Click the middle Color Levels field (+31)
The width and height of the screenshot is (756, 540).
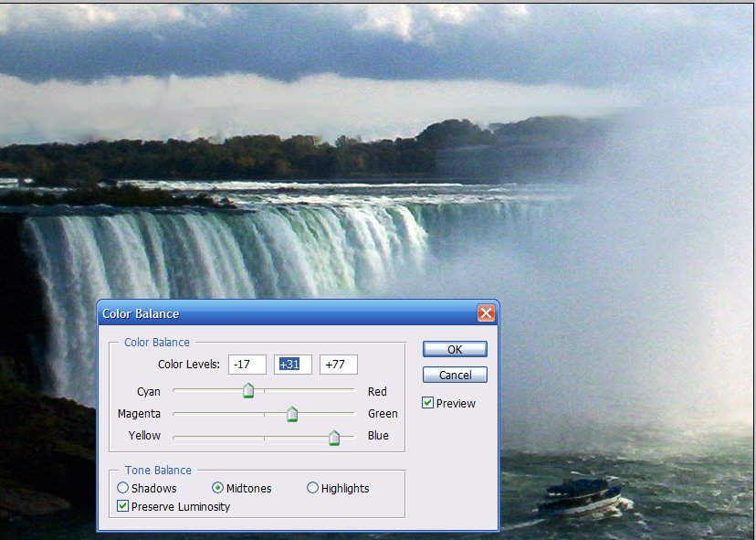292,365
